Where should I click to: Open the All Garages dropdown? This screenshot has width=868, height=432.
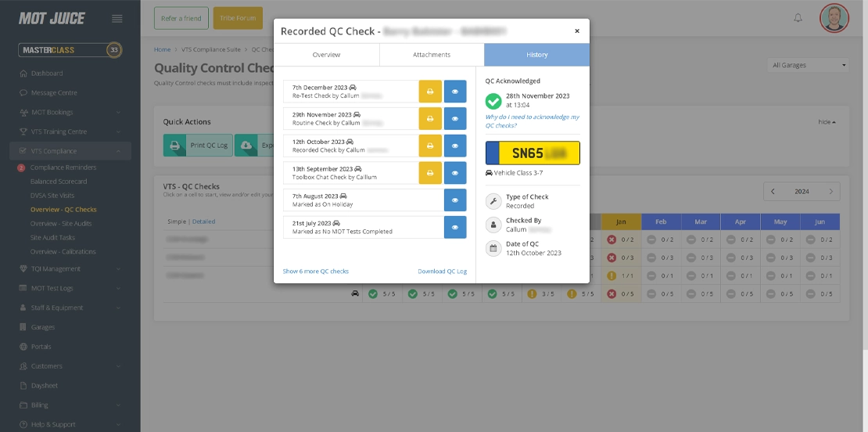808,65
